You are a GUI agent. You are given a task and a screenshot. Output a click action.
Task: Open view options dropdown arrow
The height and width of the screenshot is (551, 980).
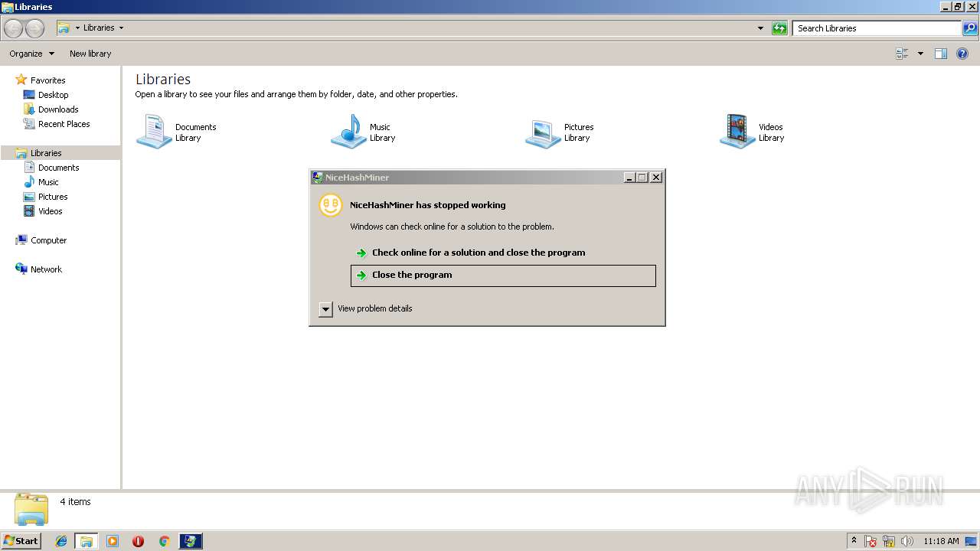coord(920,54)
